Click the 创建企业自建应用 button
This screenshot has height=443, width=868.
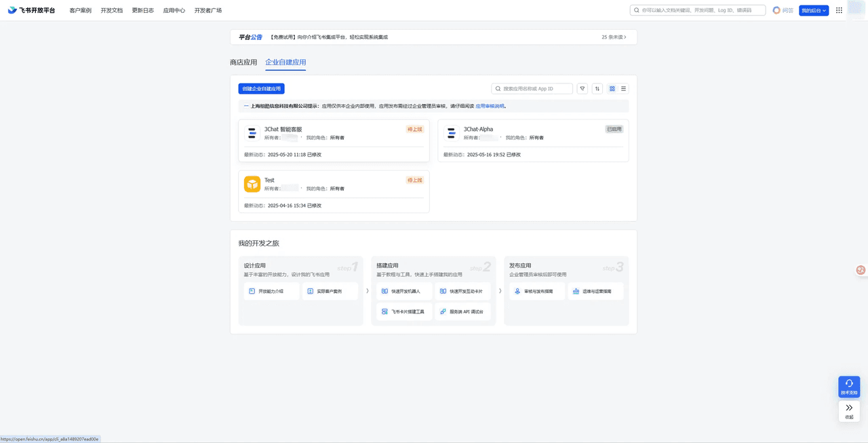pos(261,88)
